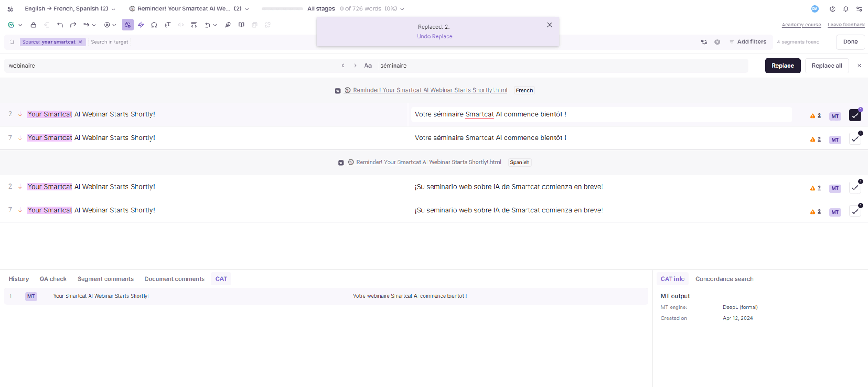Screen dimensions: 868x387
Task: Open the dropdown beside copy source arrow
Action: (x=94, y=25)
